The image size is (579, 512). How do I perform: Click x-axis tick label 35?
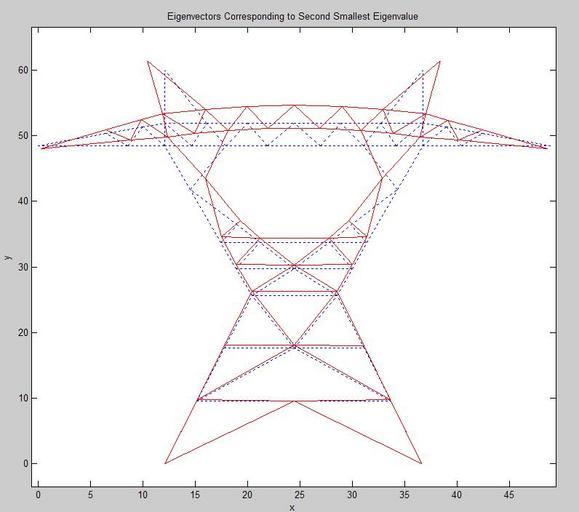pos(404,495)
